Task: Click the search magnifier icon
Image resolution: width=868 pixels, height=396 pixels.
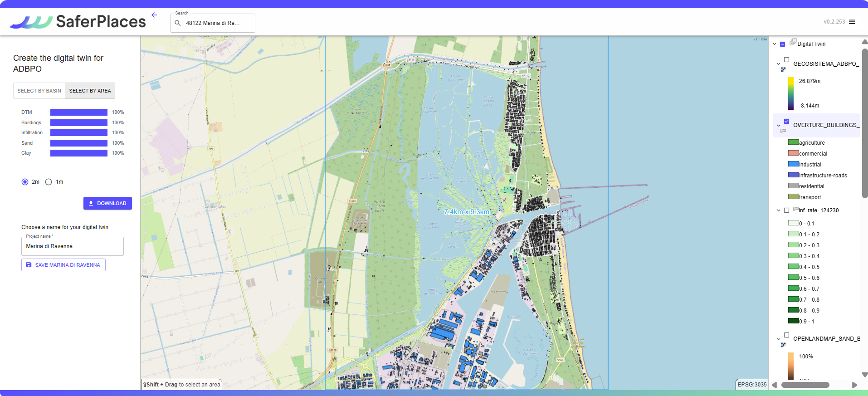Action: (178, 23)
